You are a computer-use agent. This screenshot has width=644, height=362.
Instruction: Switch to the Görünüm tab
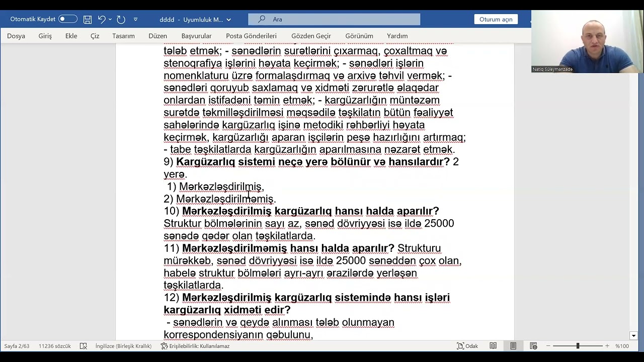click(x=359, y=36)
